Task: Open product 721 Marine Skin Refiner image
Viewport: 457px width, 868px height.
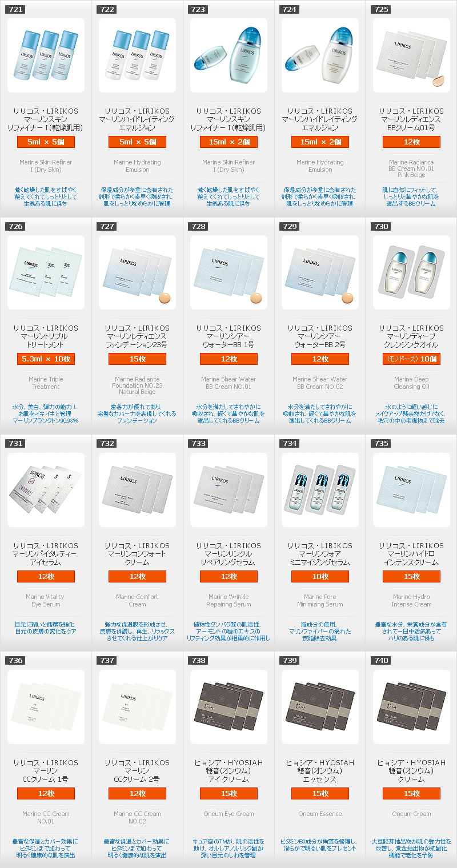Action: coord(46,55)
